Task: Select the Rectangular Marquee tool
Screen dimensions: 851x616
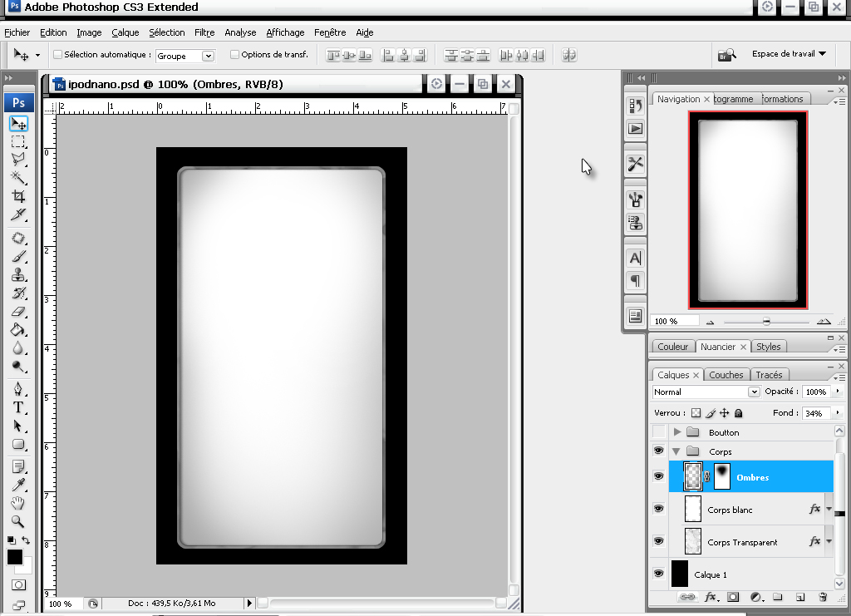Action: click(x=18, y=142)
